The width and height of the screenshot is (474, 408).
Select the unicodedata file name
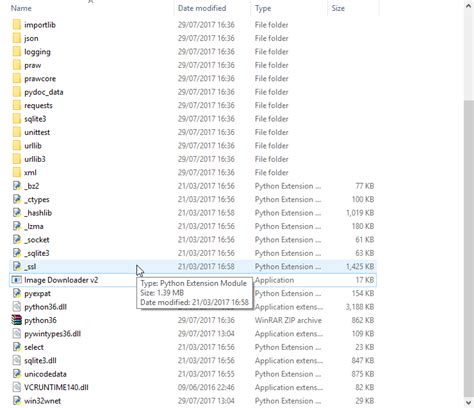click(x=45, y=374)
